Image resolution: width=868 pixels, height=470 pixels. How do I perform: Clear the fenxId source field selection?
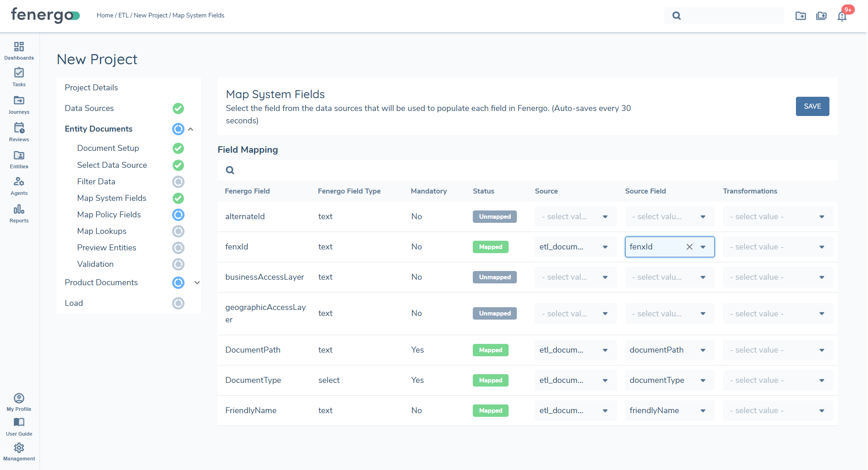click(x=689, y=247)
